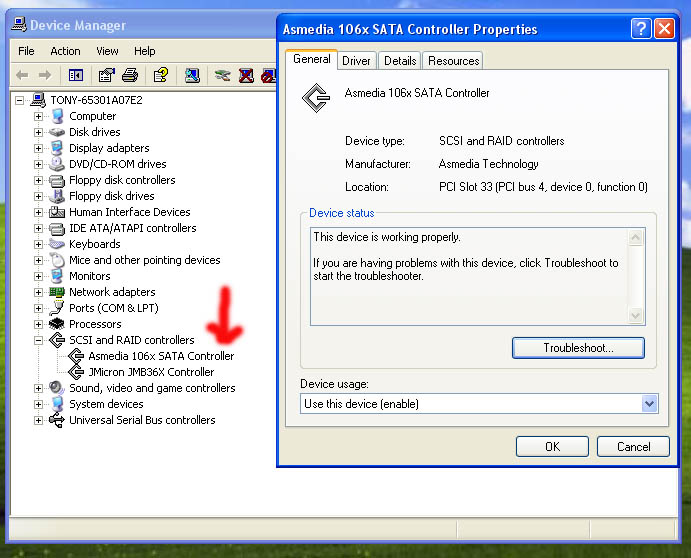This screenshot has width=691, height=558.
Task: Click the Device status scrollbar down arrow
Action: pyautogui.click(x=636, y=317)
